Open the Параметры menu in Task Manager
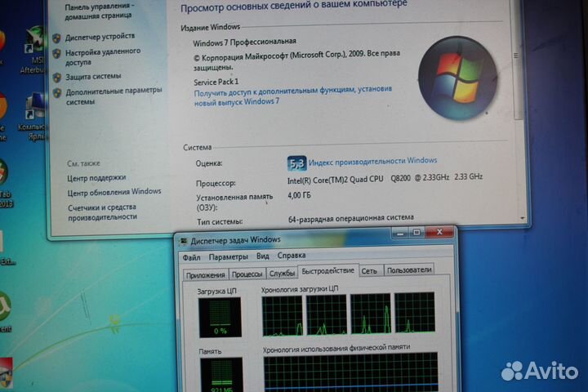 coord(229,257)
